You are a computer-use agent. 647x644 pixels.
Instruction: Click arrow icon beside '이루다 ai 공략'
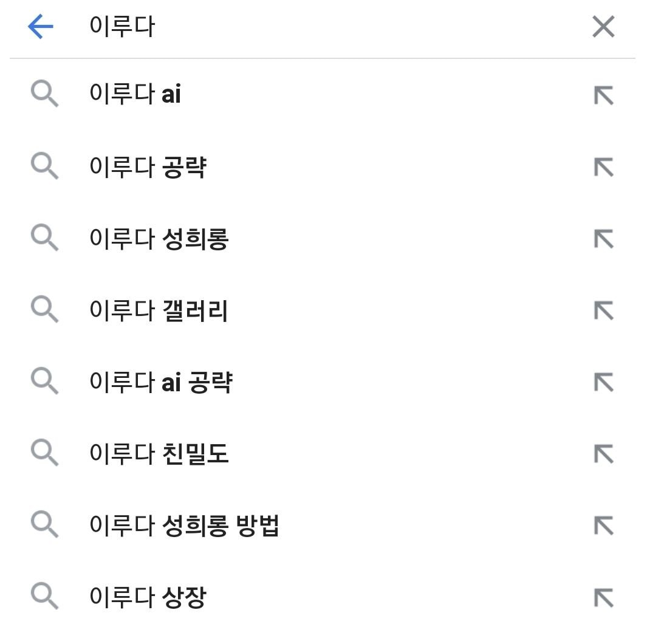tap(603, 383)
